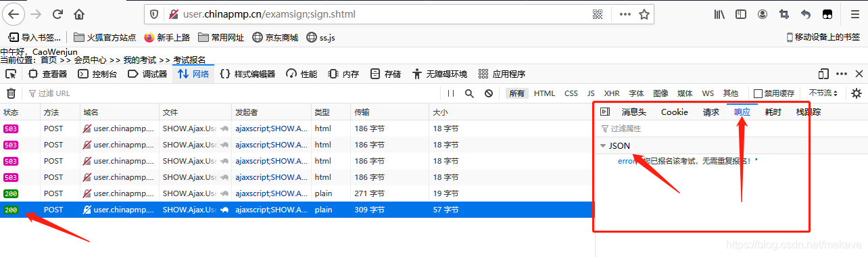This screenshot has width=868, height=257.
Task: Go back to the previous page
Action: click(x=14, y=14)
